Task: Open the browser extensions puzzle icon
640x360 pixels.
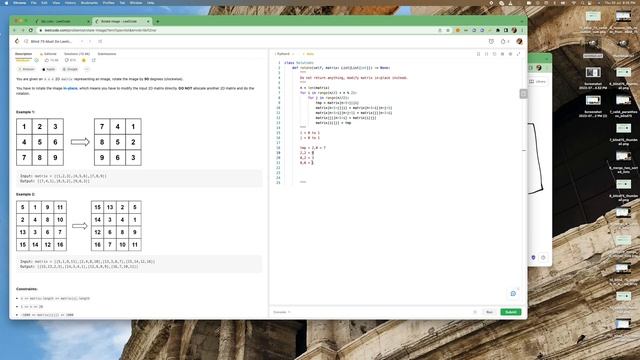Action: 498,30
